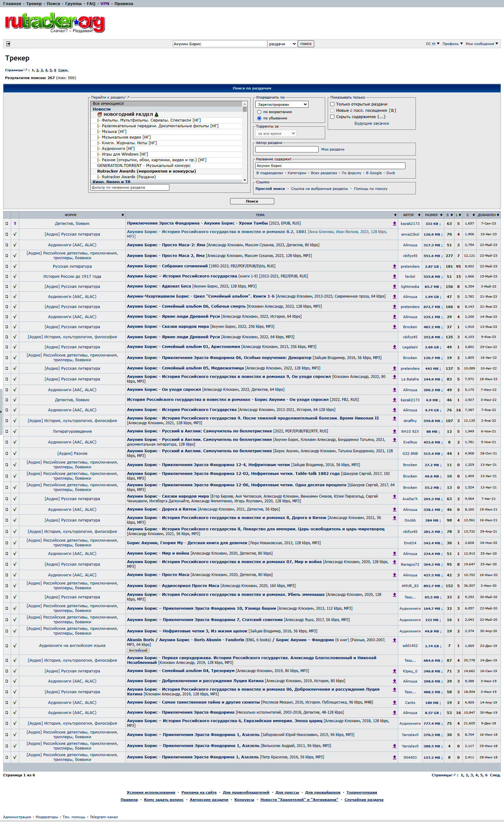This screenshot has height=822, width=504.
Task: Click the new-posts document icon beside Новые с посл. посещения
Action: click(392, 111)
